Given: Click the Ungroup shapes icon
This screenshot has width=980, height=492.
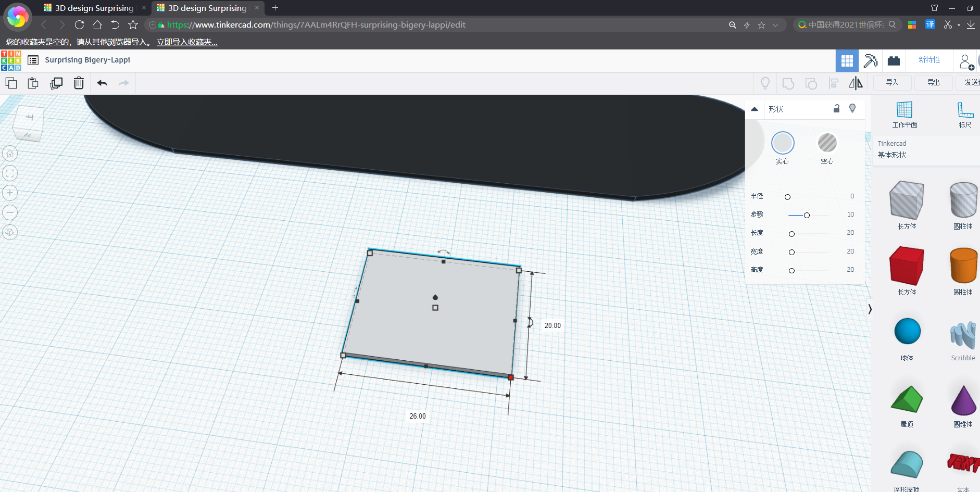Looking at the screenshot, I should pos(811,83).
